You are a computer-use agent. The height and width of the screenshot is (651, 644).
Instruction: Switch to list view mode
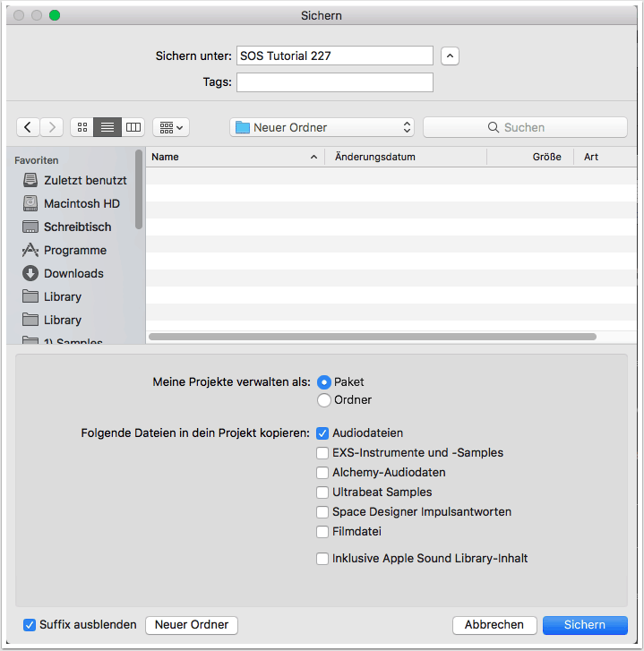coord(107,127)
